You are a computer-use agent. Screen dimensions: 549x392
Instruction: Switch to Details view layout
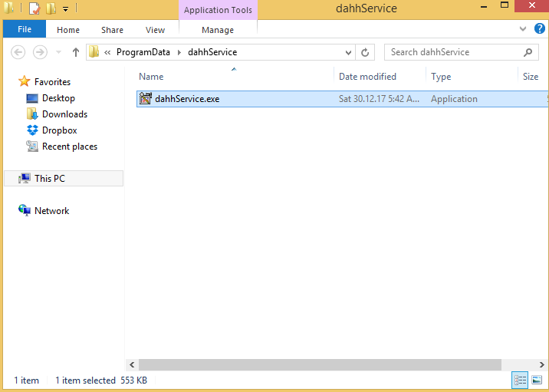pos(520,380)
